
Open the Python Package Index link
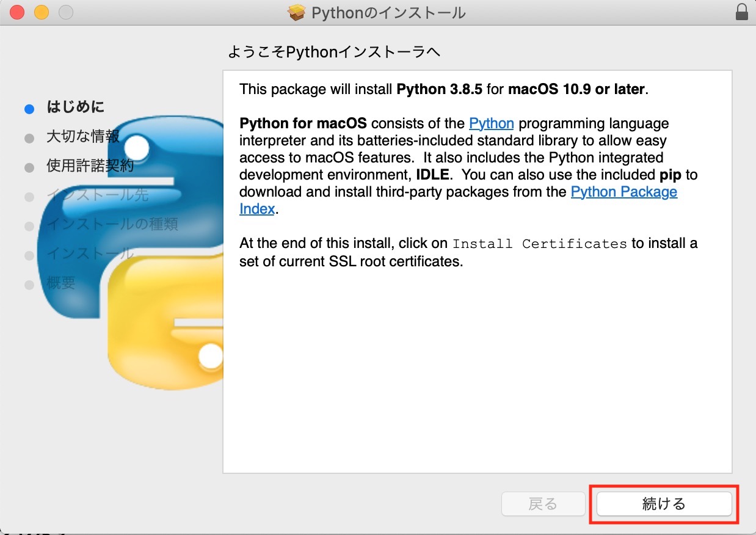623,192
